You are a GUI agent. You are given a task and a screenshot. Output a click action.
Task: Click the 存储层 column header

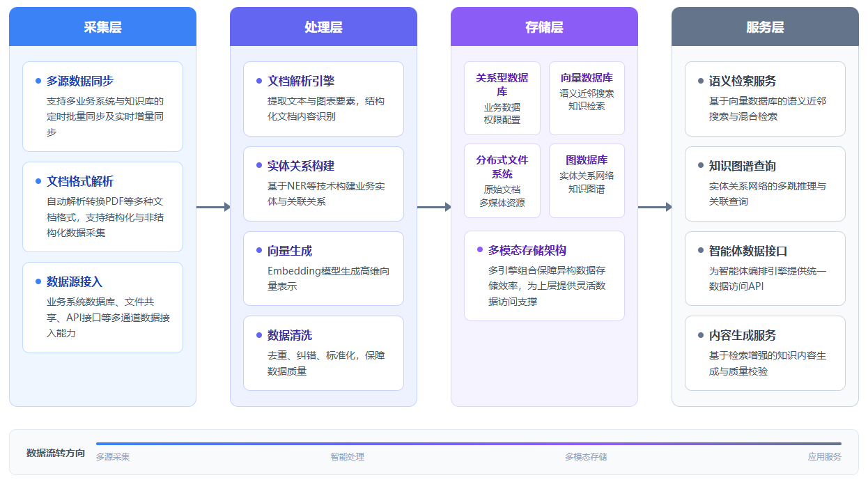(544, 27)
